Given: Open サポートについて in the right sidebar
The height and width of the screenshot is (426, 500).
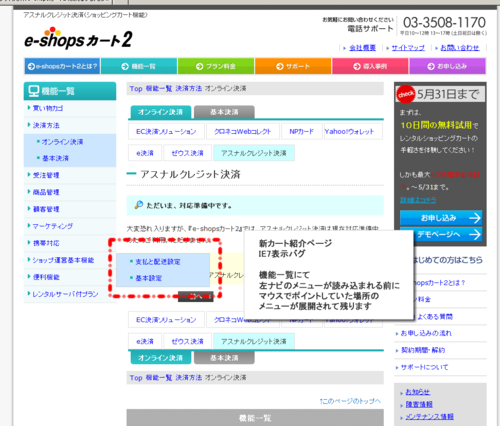Looking at the screenshot, I should [x=424, y=367].
